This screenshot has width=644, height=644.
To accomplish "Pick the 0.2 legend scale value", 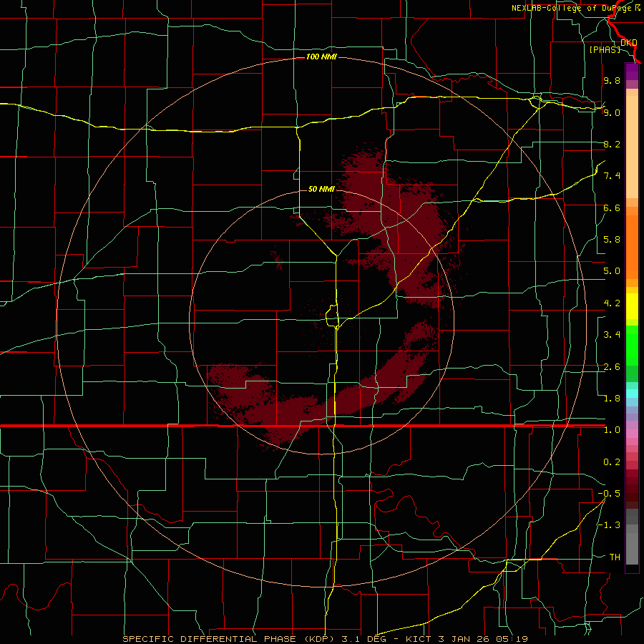I will coord(612,462).
